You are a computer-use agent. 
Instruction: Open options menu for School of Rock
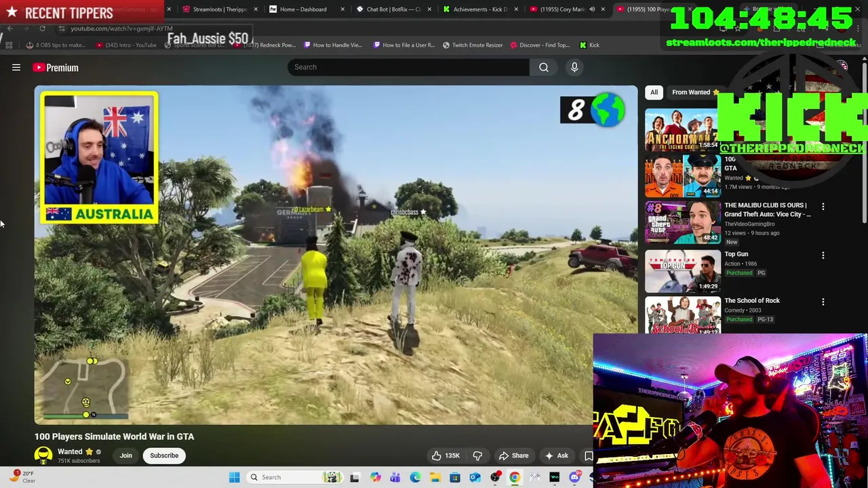[823, 302]
